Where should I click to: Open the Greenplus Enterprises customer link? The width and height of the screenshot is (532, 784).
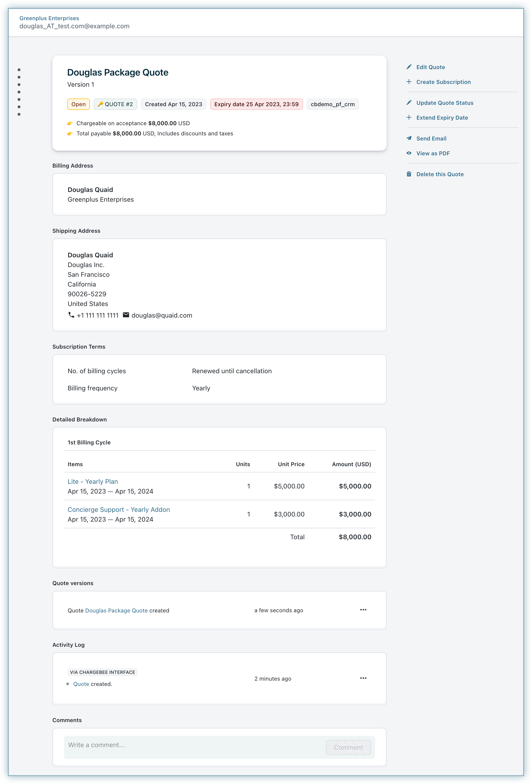click(x=49, y=18)
